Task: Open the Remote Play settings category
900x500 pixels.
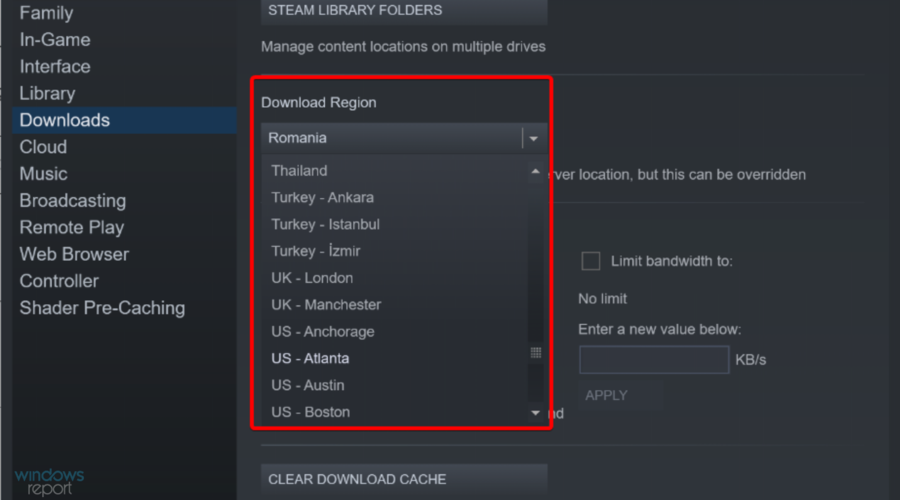Action: click(72, 227)
